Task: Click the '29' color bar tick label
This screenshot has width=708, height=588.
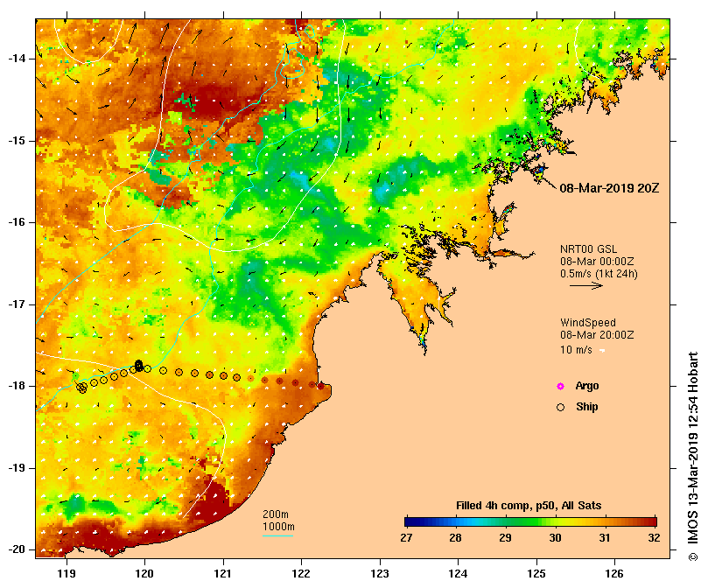Action: 505,538
